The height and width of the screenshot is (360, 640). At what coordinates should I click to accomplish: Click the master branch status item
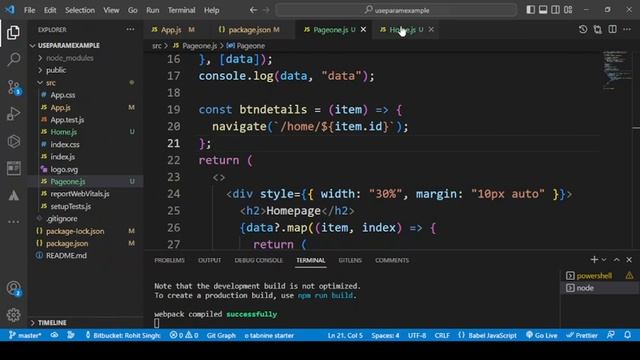coord(25,336)
